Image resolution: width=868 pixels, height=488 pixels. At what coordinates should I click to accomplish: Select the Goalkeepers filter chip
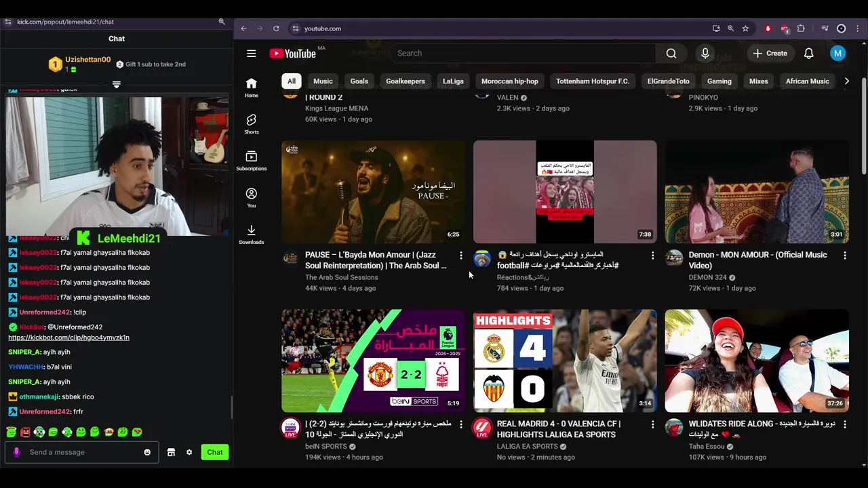pos(406,81)
